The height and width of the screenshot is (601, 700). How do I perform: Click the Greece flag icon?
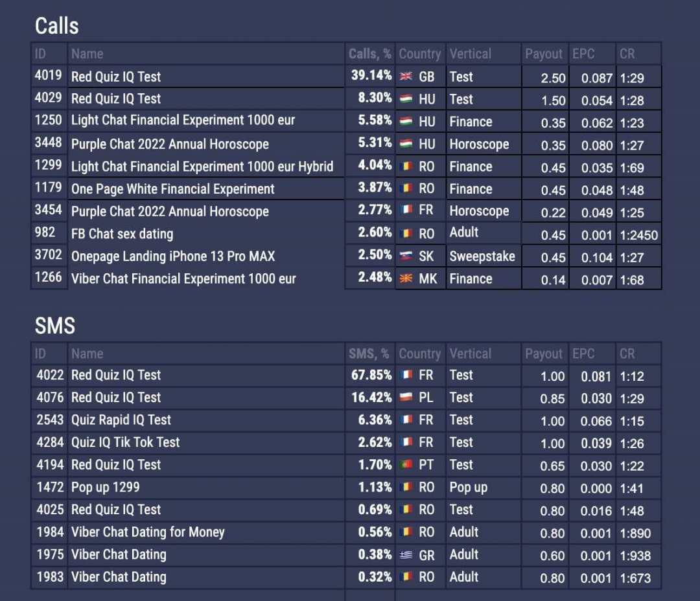[406, 555]
